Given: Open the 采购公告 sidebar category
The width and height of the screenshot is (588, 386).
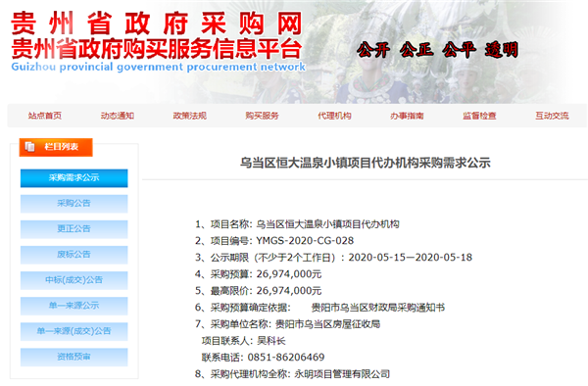Looking at the screenshot, I should [x=73, y=204].
